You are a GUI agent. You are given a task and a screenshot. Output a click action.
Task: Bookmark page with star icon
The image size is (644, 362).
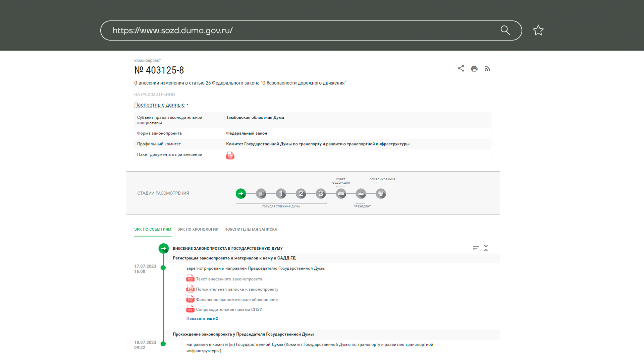pos(538,31)
